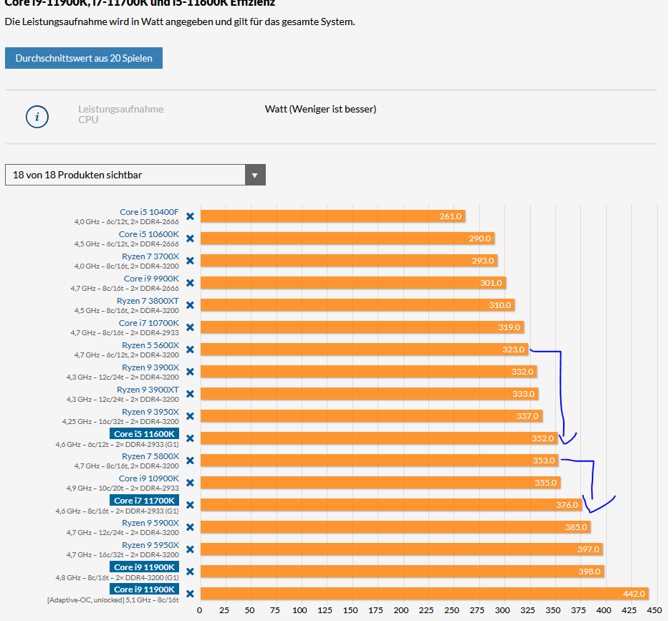Click the 355.0 value on Core i9 10900K bar
The height and width of the screenshot is (621, 672).
click(546, 483)
